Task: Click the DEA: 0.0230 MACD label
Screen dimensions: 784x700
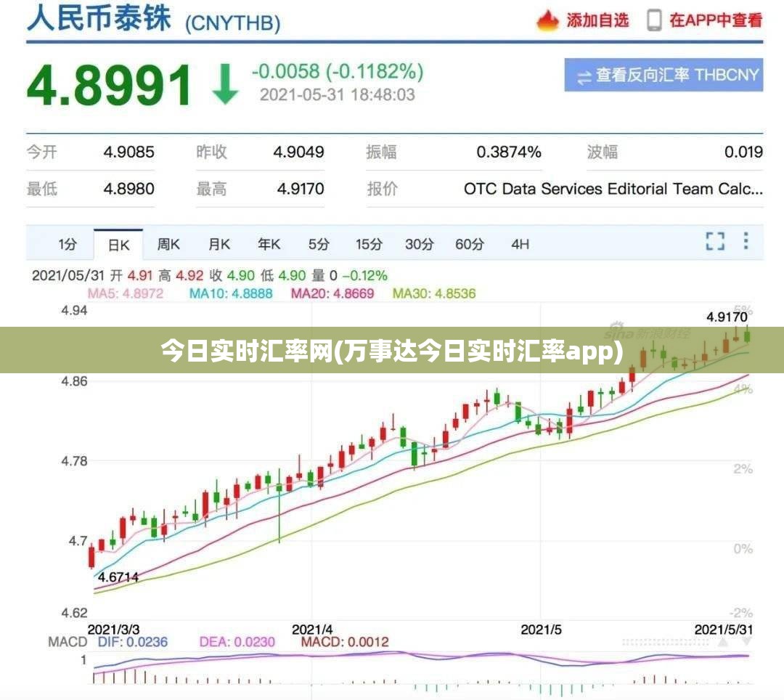Action: point(237,642)
